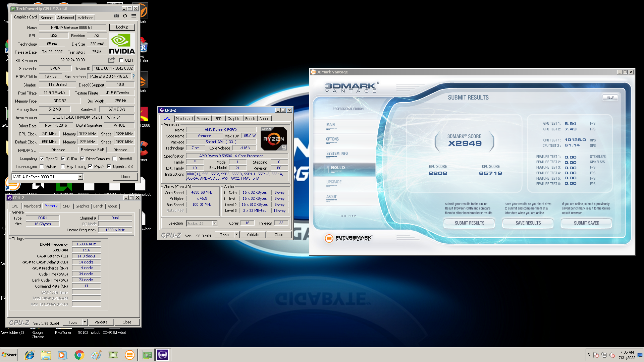The width and height of the screenshot is (644, 362).
Task: Open Paint from the taskbar
Action: (x=96, y=355)
